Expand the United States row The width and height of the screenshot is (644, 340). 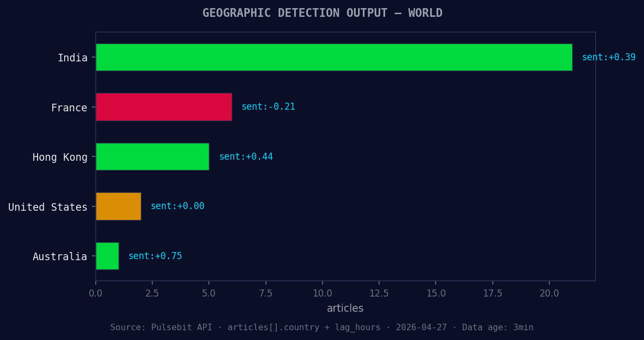pyautogui.click(x=47, y=207)
